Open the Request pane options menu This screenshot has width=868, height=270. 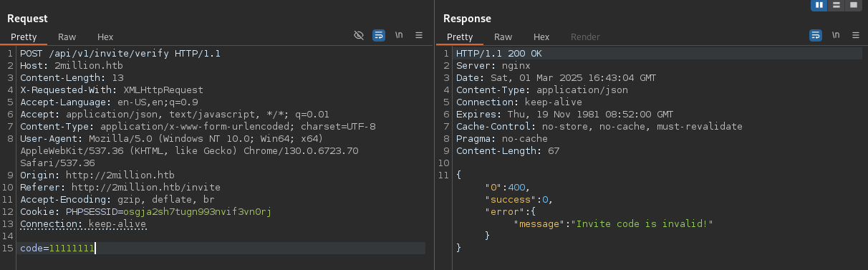(419, 35)
